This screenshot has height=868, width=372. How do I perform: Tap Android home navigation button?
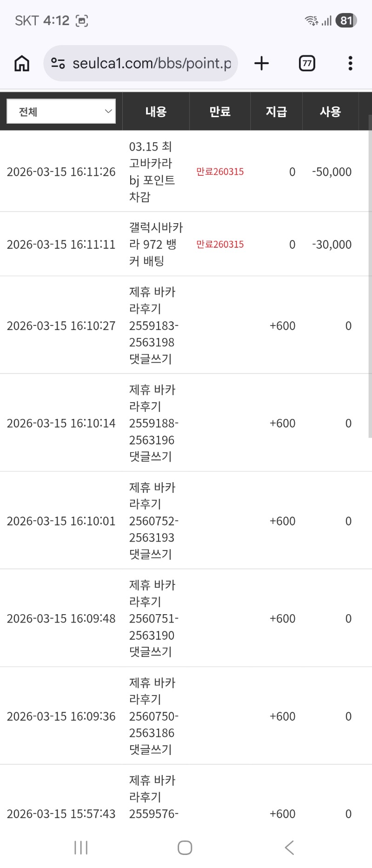pyautogui.click(x=185, y=848)
